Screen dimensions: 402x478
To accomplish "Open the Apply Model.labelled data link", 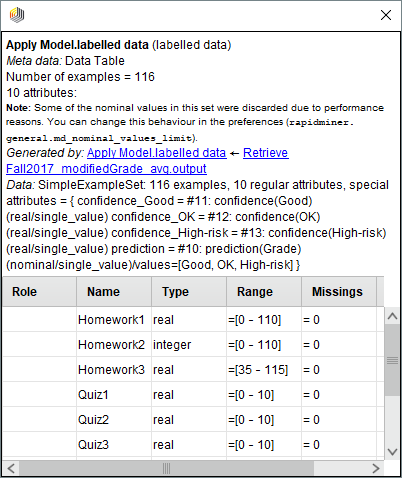I will pos(157,153).
